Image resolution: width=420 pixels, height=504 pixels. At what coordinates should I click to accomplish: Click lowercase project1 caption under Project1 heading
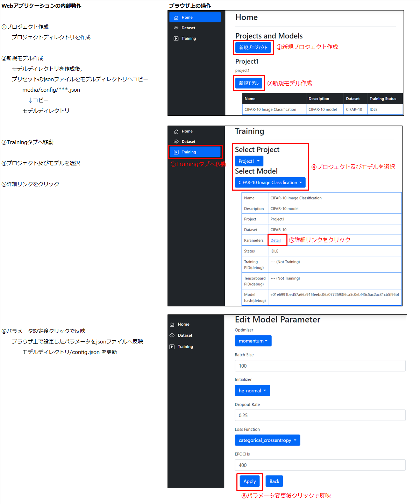[242, 71]
